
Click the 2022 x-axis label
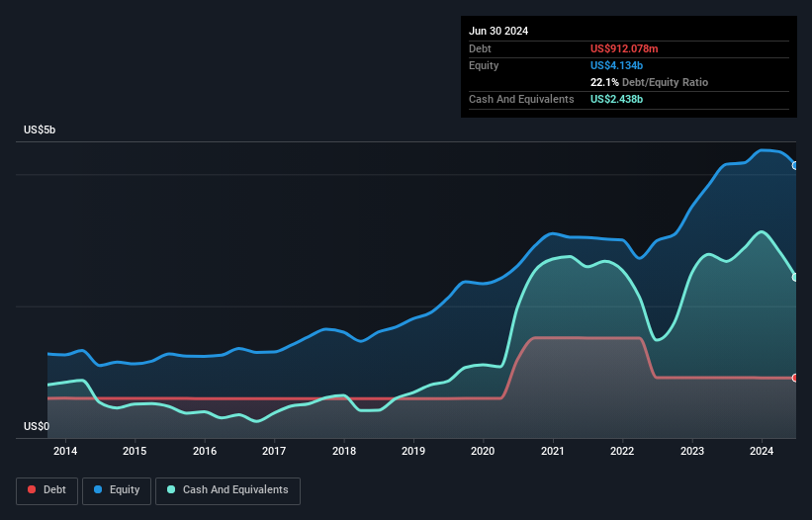622,451
